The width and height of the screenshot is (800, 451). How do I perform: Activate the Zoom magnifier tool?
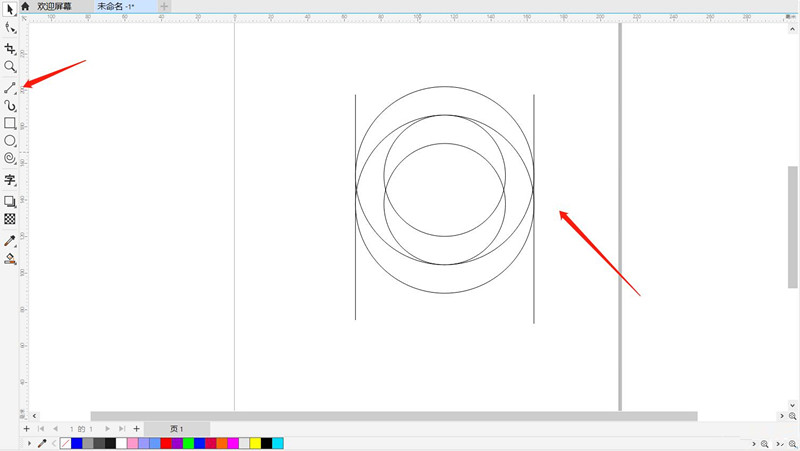[x=10, y=67]
